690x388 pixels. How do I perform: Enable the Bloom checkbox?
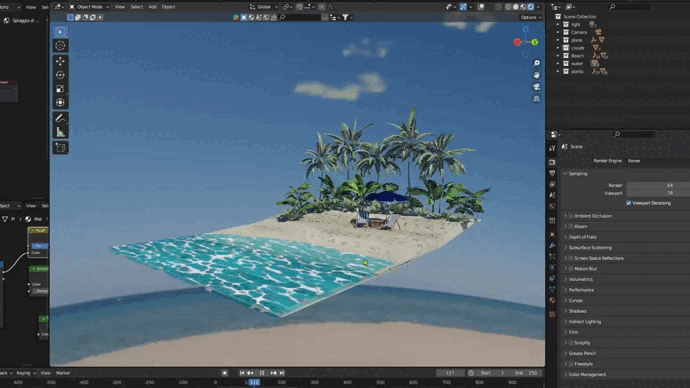(x=571, y=227)
